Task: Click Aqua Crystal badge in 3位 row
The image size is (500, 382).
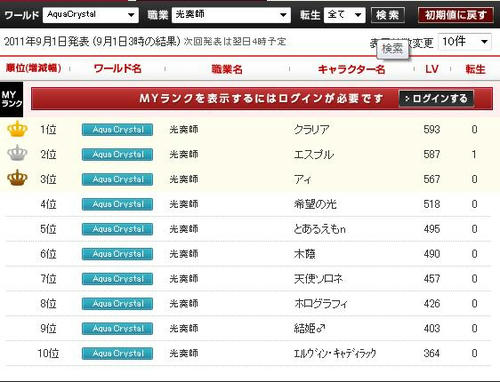Action: point(117,179)
